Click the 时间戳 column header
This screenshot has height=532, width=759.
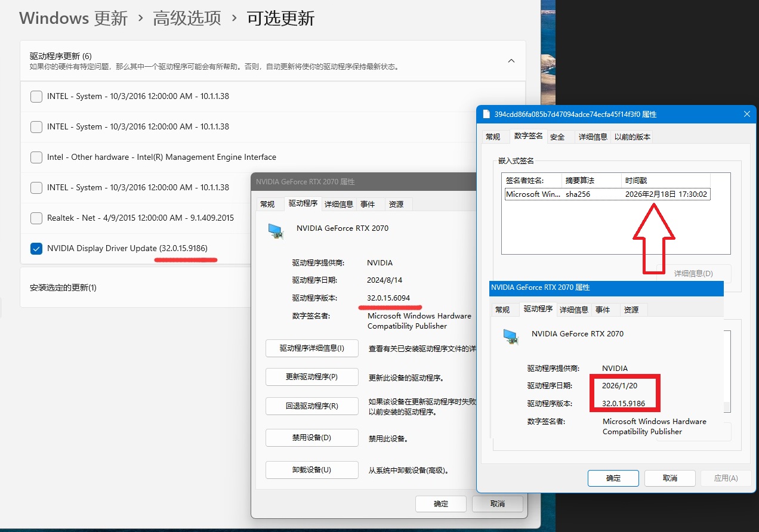(x=665, y=180)
